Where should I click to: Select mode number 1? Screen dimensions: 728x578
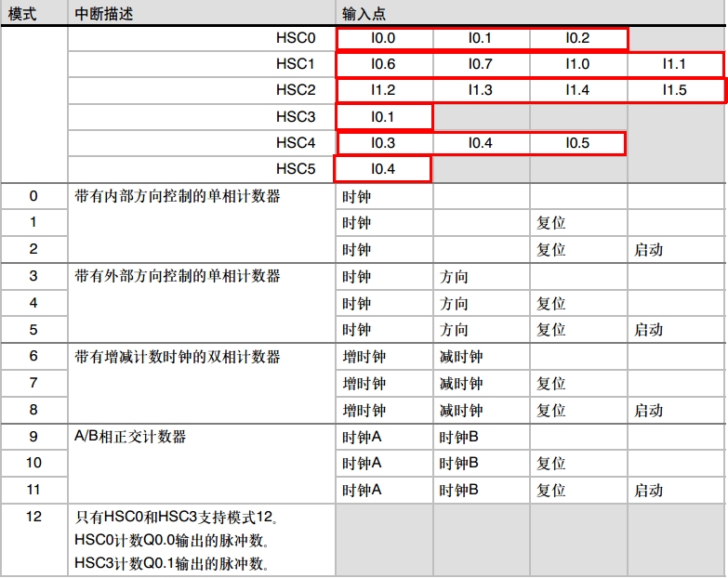click(33, 222)
